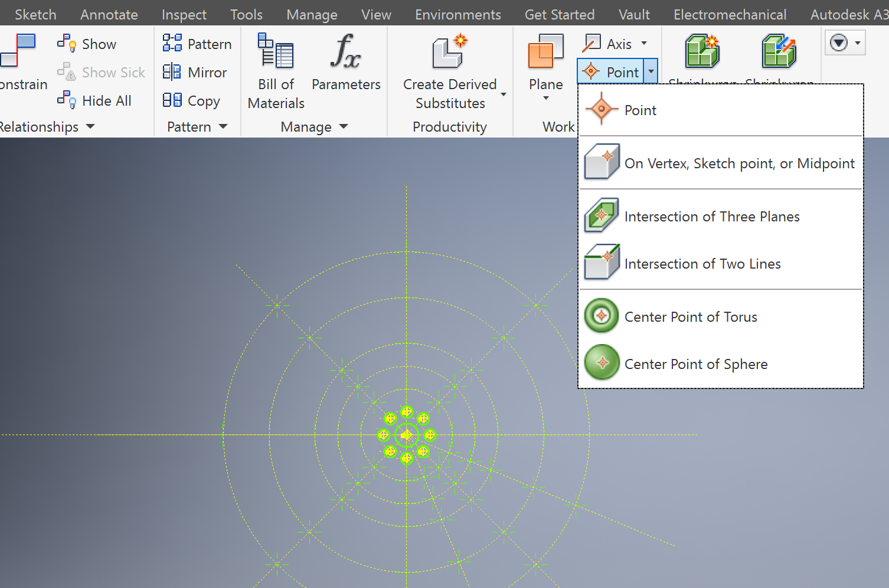The height and width of the screenshot is (588, 889).
Task: Open the Inspect tab
Action: [x=184, y=14]
